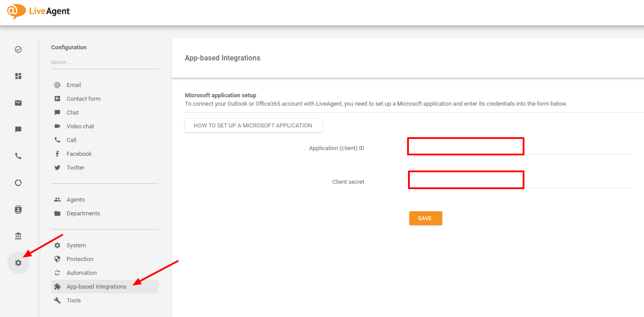Select Facebook in Configuration menu

[79, 154]
